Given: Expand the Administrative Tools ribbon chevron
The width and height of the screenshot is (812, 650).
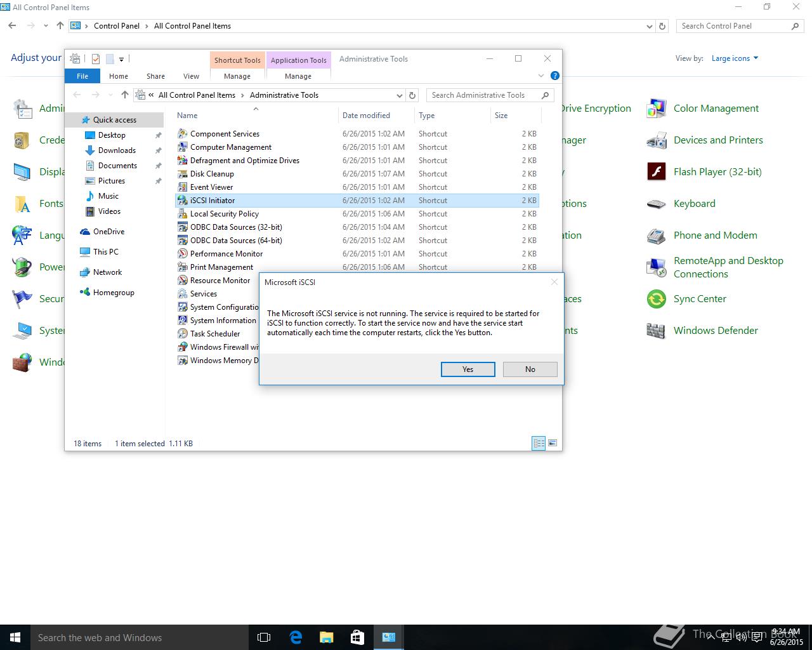Looking at the screenshot, I should point(541,76).
